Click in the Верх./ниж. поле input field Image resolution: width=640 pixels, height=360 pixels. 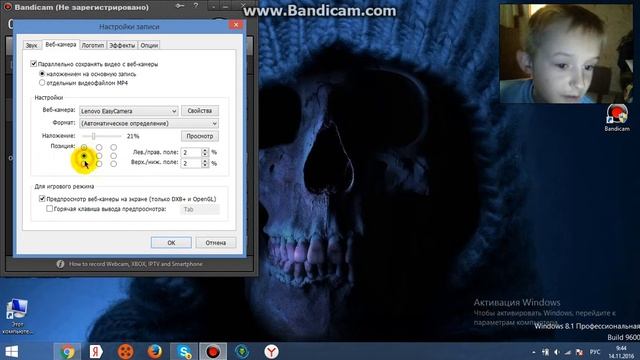point(191,163)
